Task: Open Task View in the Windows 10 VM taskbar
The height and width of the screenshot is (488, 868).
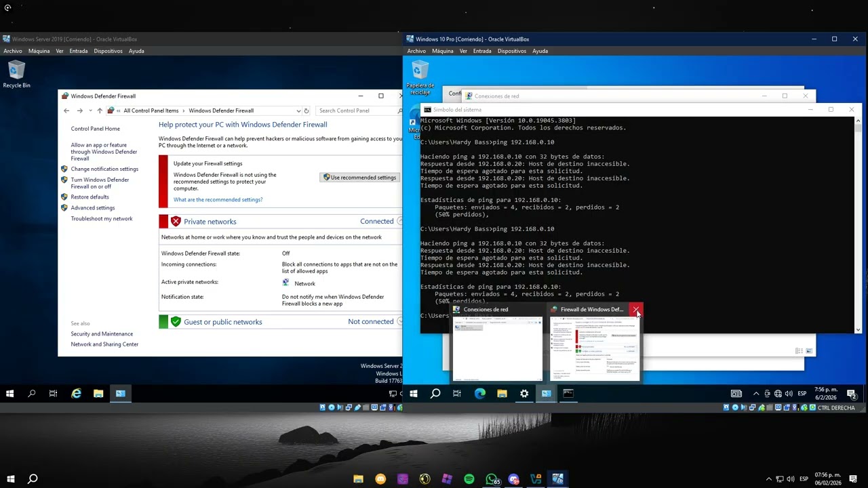Action: coord(457,393)
